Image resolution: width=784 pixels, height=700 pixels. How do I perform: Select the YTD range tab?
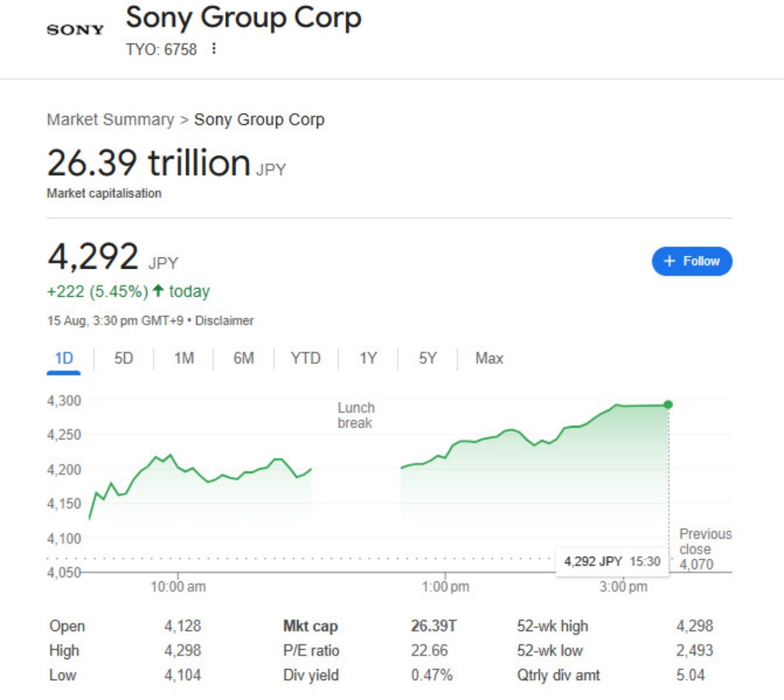pos(306,359)
